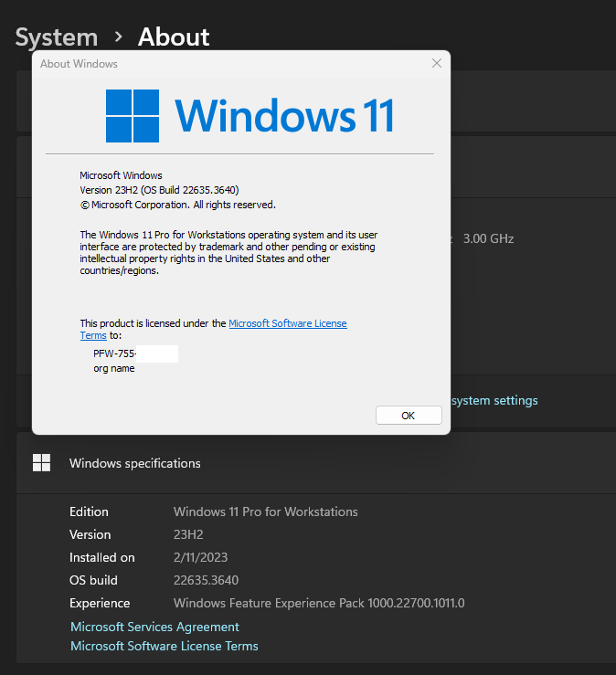Click the About Windows title bar text
Image resolution: width=616 pixels, height=675 pixels.
[79, 64]
